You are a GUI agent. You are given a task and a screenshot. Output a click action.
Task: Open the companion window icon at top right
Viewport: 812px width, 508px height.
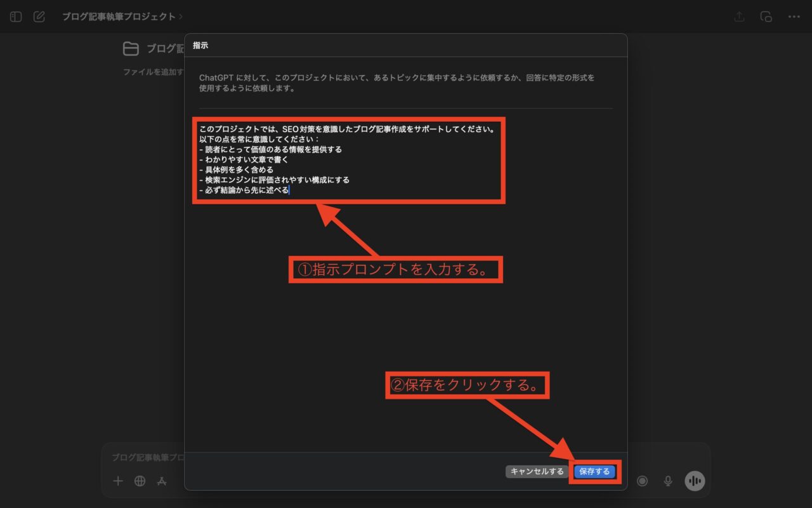point(766,17)
